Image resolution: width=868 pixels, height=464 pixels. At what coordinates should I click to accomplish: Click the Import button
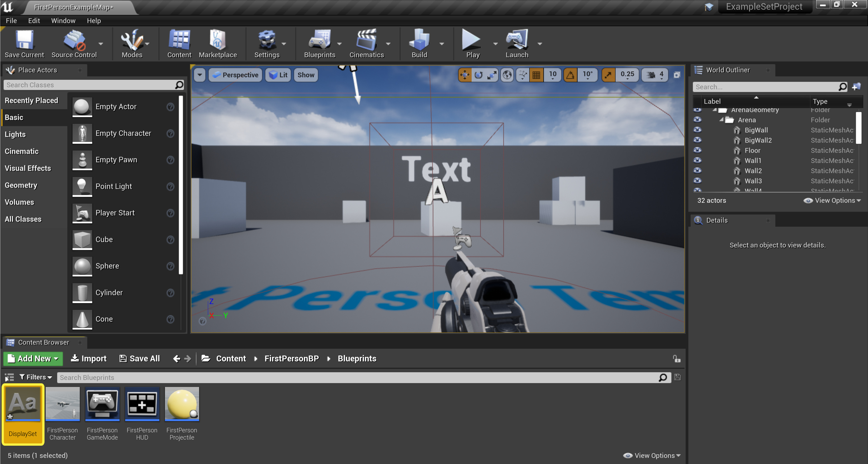point(88,358)
